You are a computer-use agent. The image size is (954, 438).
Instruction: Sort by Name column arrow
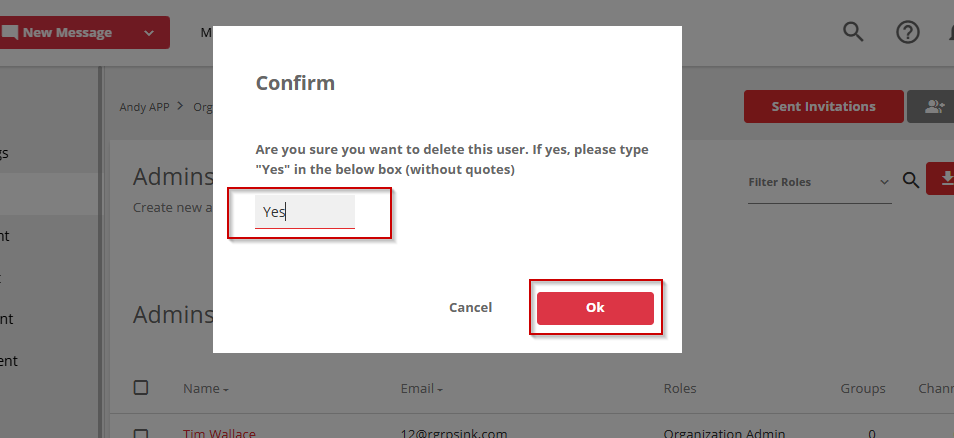[x=226, y=389]
